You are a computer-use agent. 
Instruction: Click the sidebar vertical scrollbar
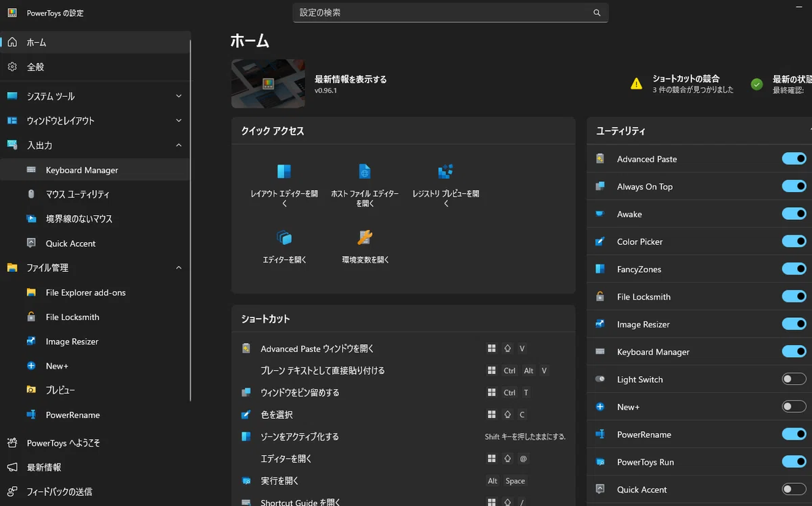click(191, 220)
